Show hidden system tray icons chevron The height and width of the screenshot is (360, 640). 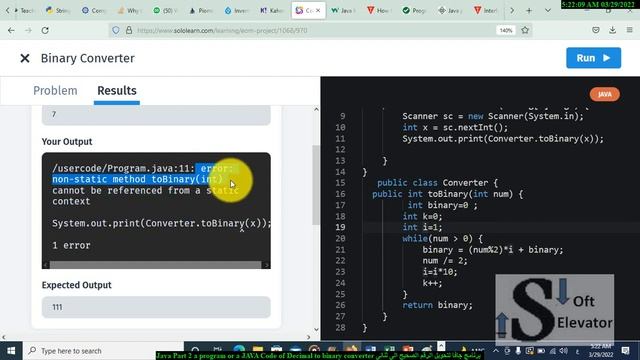click(x=496, y=351)
